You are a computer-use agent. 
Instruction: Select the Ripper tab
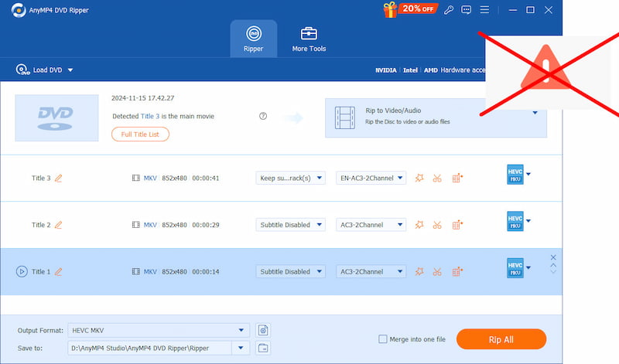(253, 39)
